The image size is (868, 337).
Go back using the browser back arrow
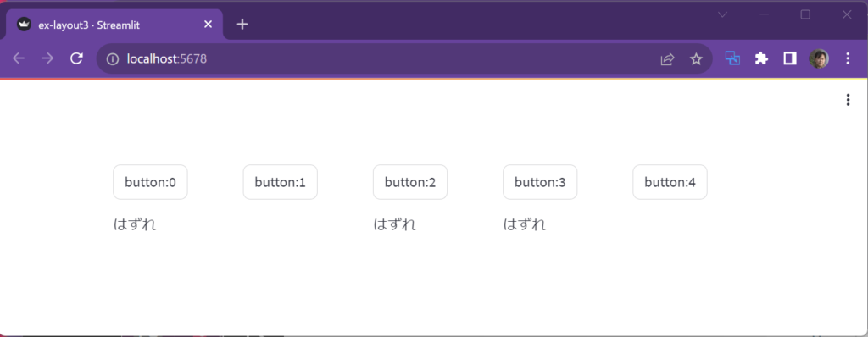coord(19,58)
